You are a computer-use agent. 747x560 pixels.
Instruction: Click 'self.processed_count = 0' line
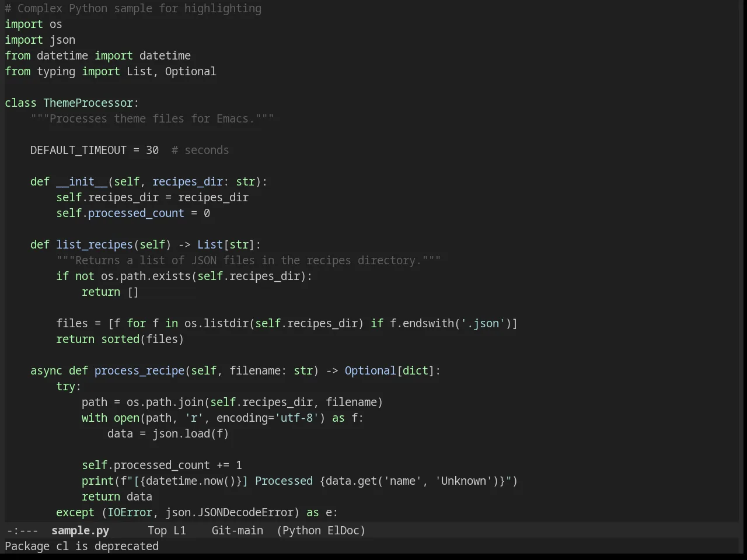(133, 213)
